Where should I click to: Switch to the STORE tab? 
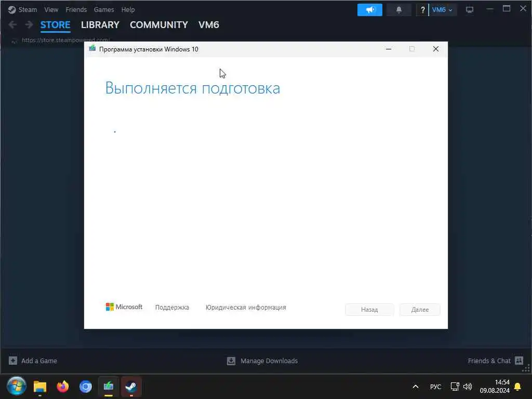[55, 25]
